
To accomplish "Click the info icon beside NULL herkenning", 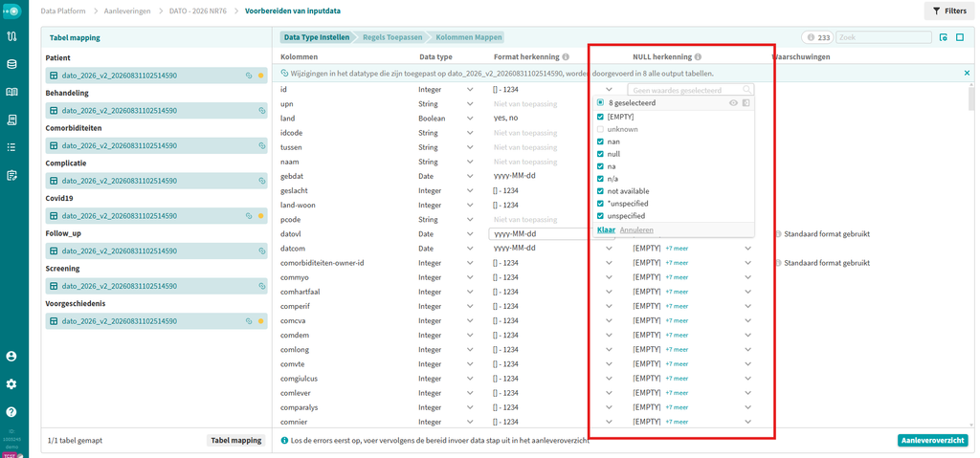I will click(x=698, y=56).
